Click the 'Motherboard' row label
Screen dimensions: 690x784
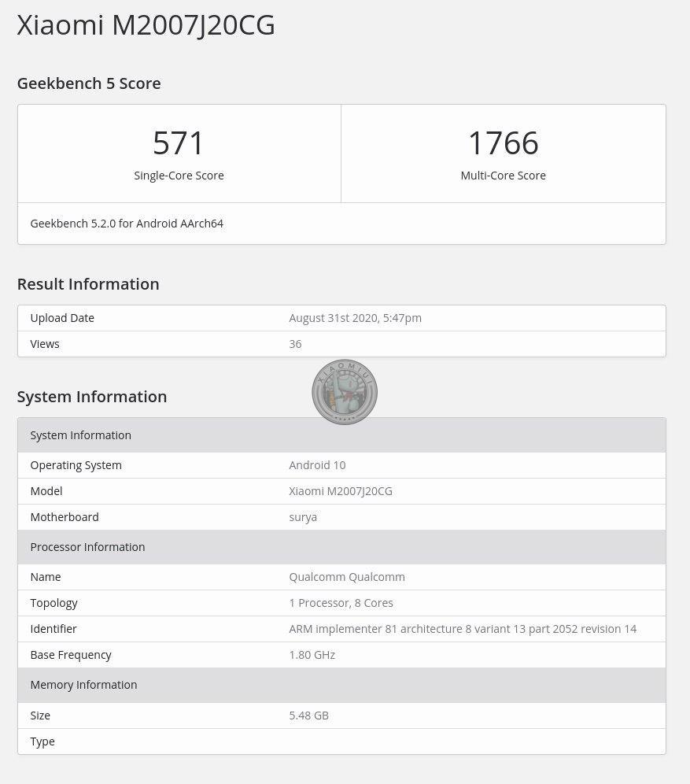[x=65, y=517]
